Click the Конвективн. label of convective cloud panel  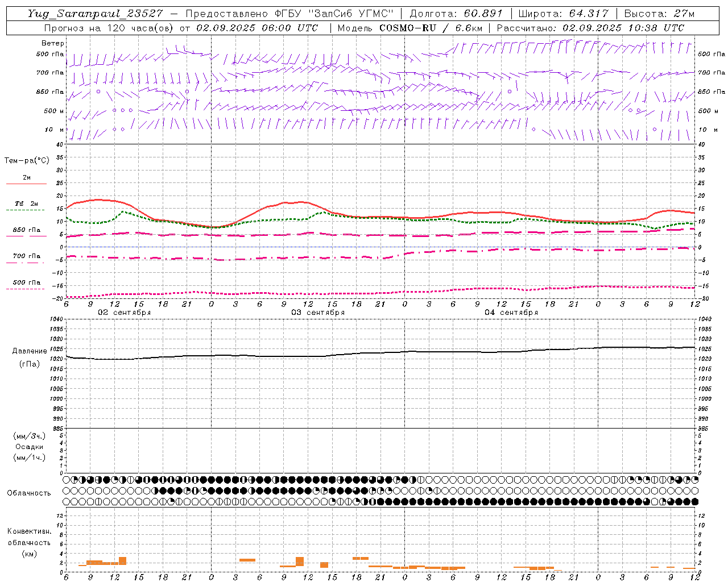click(30, 531)
